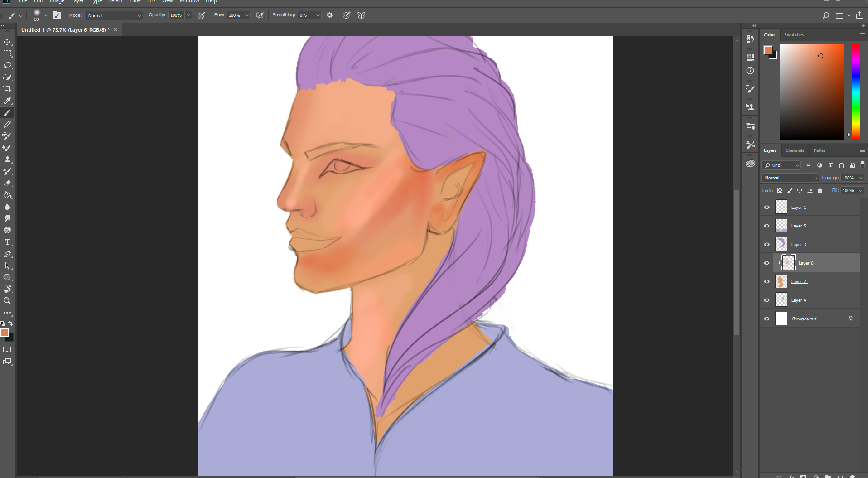This screenshot has height=478, width=868.
Task: Click the foreground color swatch in toolbar
Action: click(x=5, y=333)
